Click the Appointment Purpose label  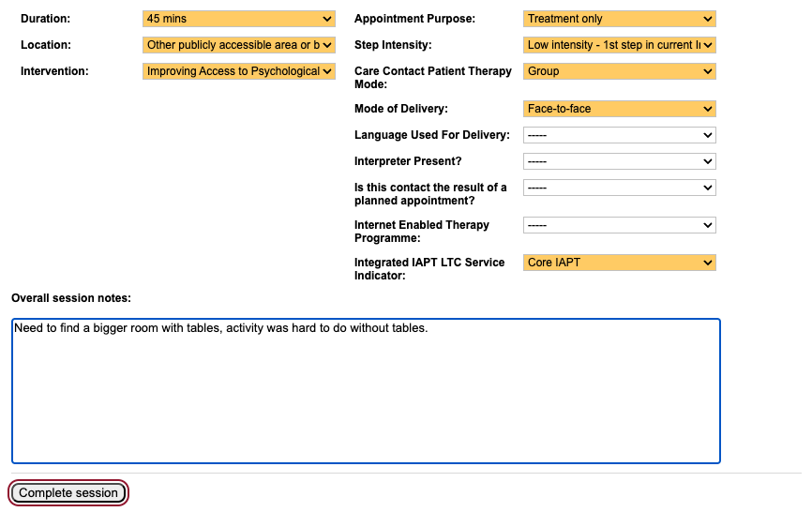pyautogui.click(x=414, y=19)
